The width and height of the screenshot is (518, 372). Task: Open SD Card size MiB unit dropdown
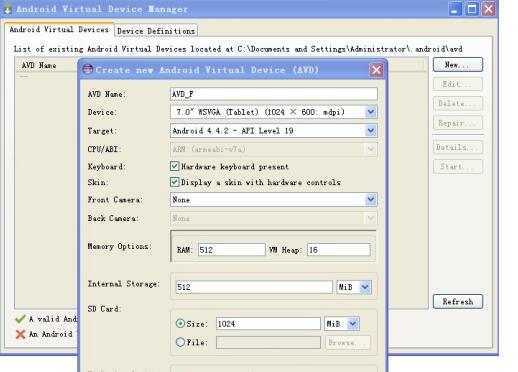point(353,324)
